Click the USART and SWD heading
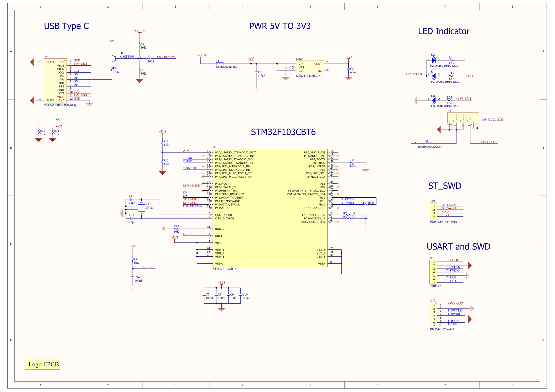 pyautogui.click(x=458, y=247)
